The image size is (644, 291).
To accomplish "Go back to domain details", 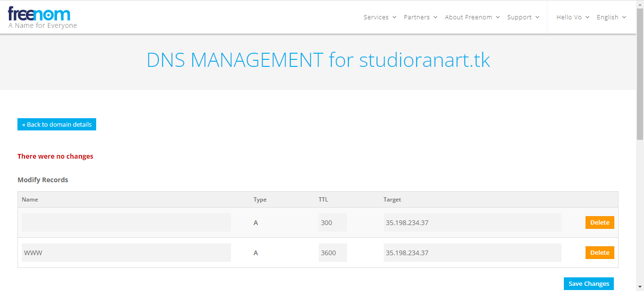I will [x=57, y=124].
